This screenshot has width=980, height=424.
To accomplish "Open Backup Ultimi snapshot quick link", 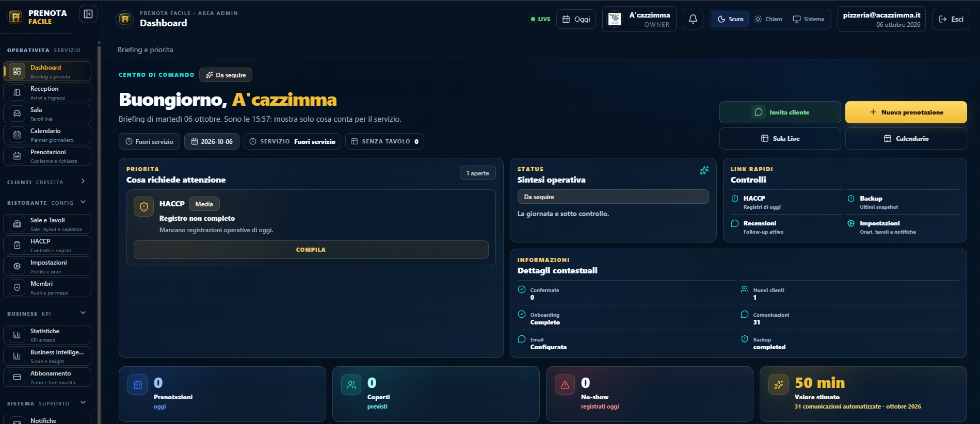I will pyautogui.click(x=903, y=202).
